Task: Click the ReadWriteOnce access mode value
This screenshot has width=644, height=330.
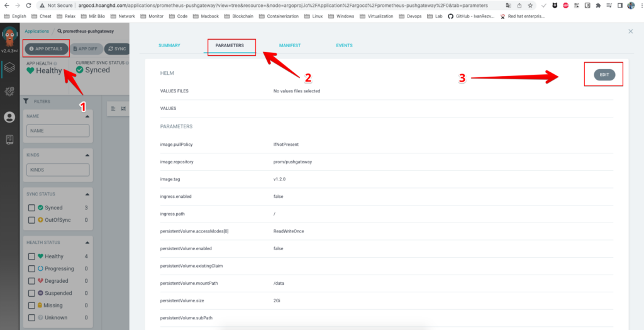Action: click(x=289, y=231)
